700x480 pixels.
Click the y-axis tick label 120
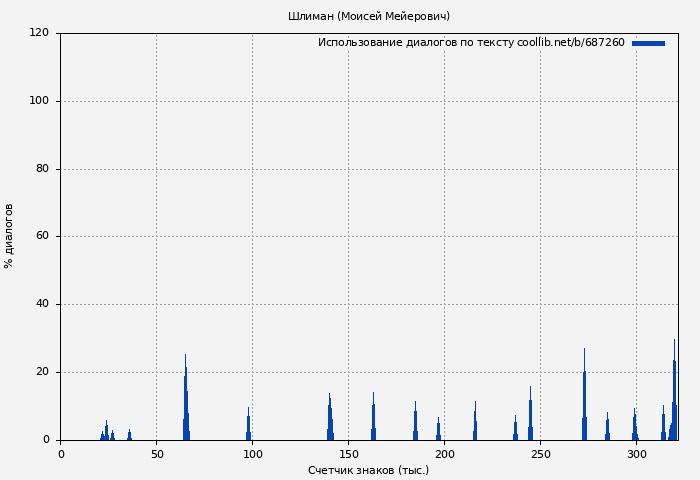pos(39,33)
